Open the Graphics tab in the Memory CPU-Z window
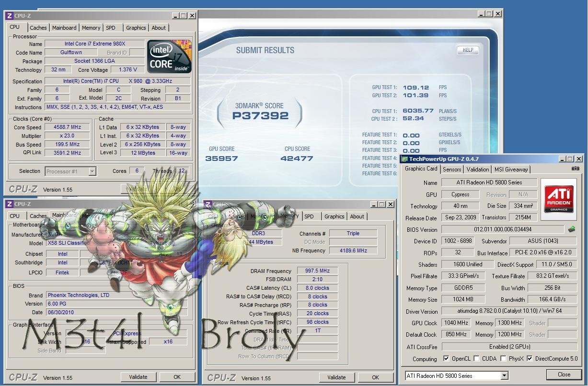 334,216
